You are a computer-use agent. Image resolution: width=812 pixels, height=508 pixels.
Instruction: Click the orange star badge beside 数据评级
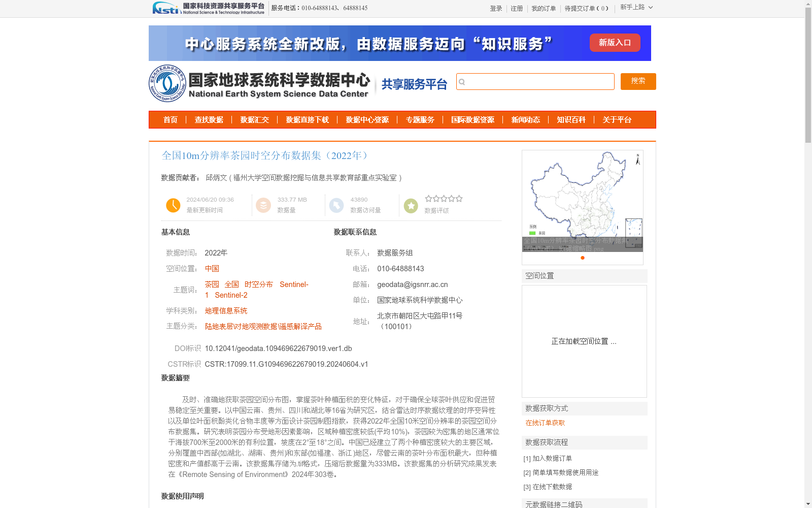click(x=411, y=205)
